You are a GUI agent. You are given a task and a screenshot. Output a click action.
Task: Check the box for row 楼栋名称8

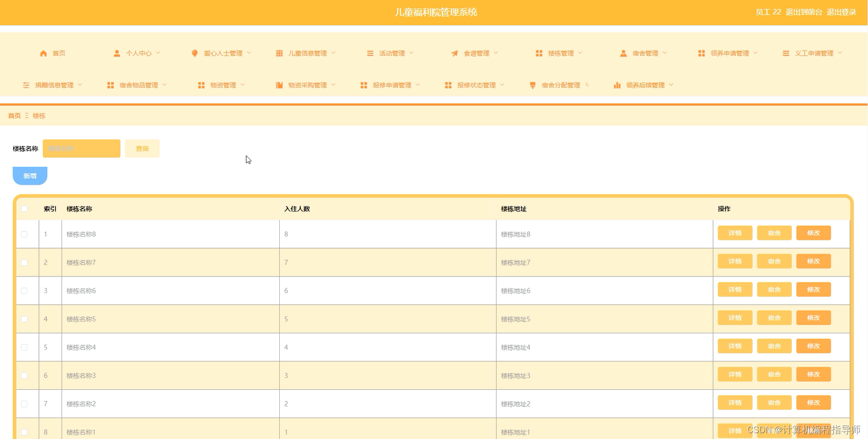tap(24, 234)
